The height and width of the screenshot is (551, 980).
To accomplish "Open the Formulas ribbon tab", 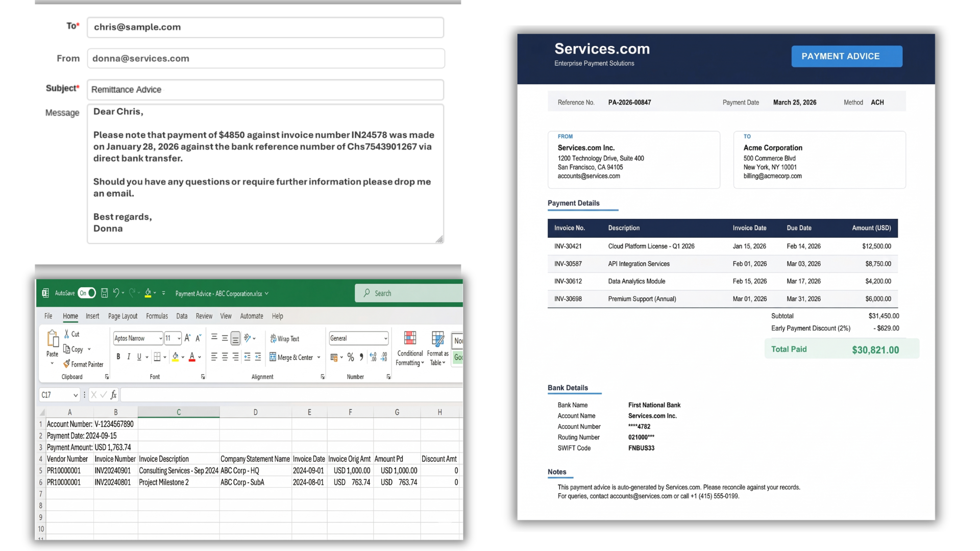I will pos(157,316).
